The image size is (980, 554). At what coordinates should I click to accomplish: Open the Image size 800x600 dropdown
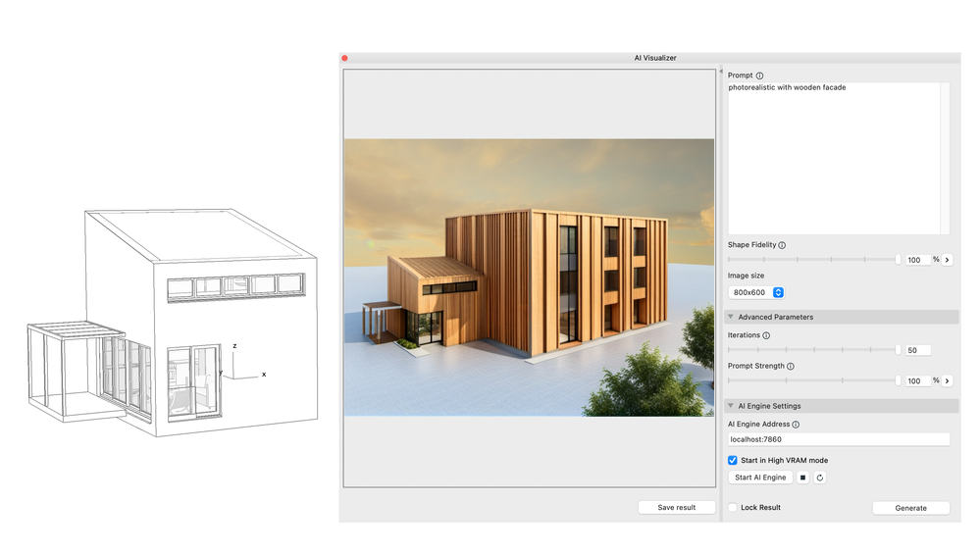click(756, 292)
